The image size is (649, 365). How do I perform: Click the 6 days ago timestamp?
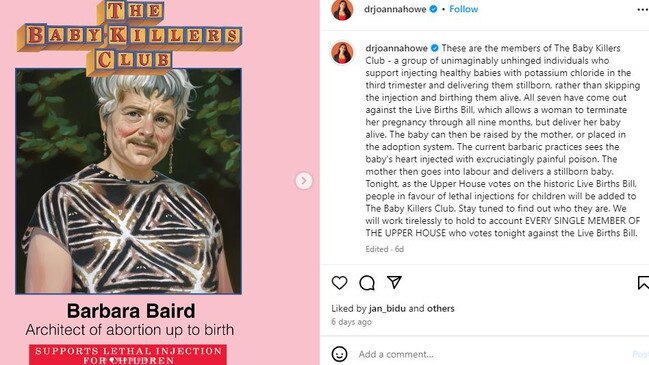[351, 322]
